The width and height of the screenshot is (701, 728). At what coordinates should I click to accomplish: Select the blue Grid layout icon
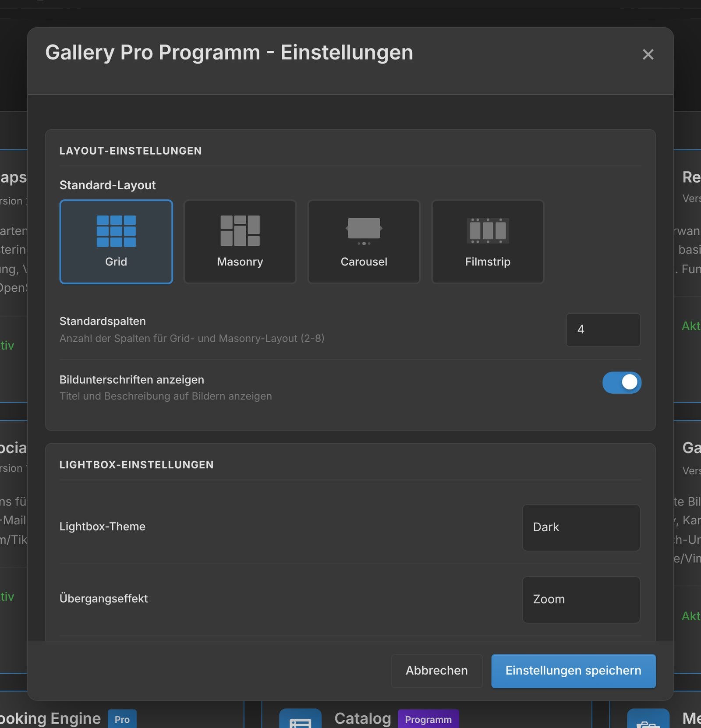tap(116, 231)
